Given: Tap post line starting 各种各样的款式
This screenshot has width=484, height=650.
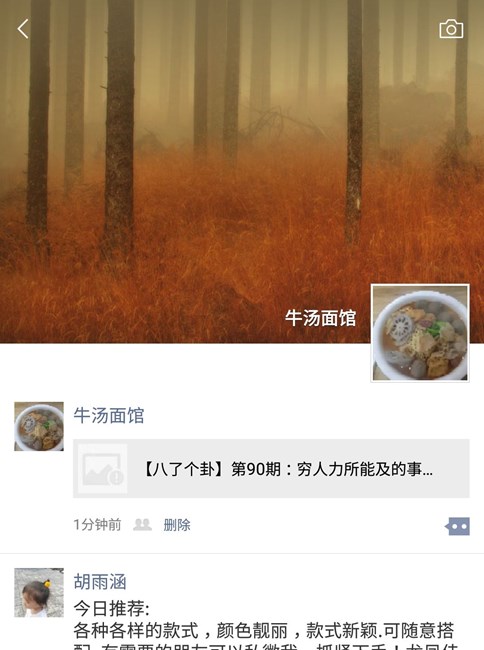Looking at the screenshot, I should [264, 631].
